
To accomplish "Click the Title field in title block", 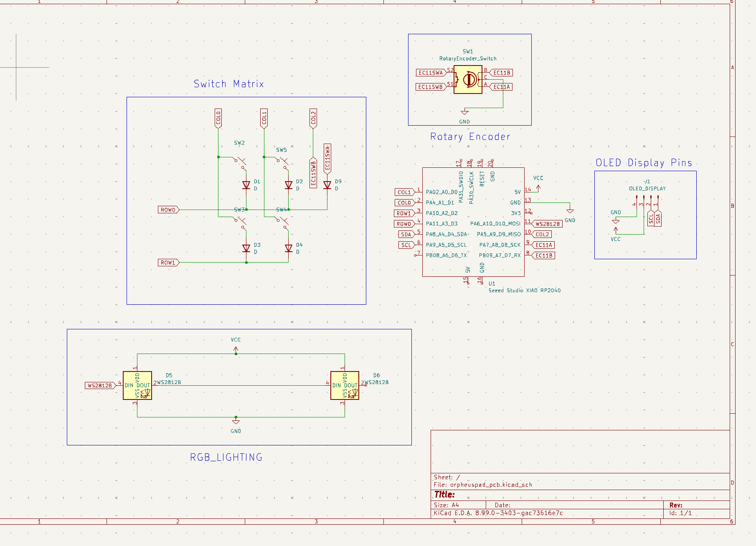I will pos(445,495).
